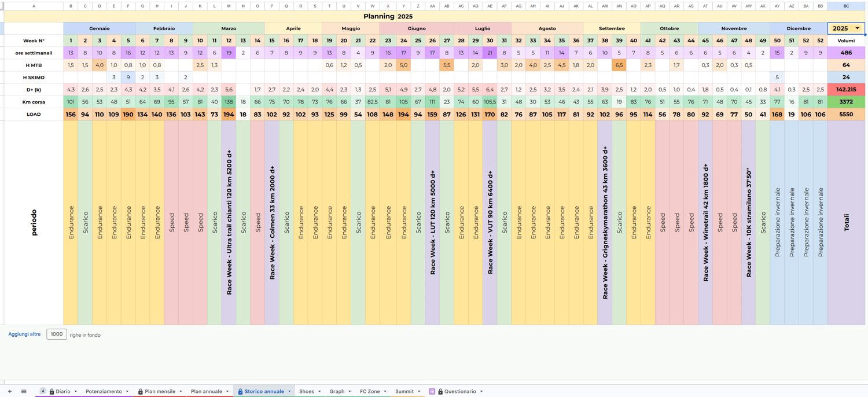Open the Summit tab dropdown arrow
Image resolution: width=868 pixels, height=397 pixels.
(x=419, y=392)
